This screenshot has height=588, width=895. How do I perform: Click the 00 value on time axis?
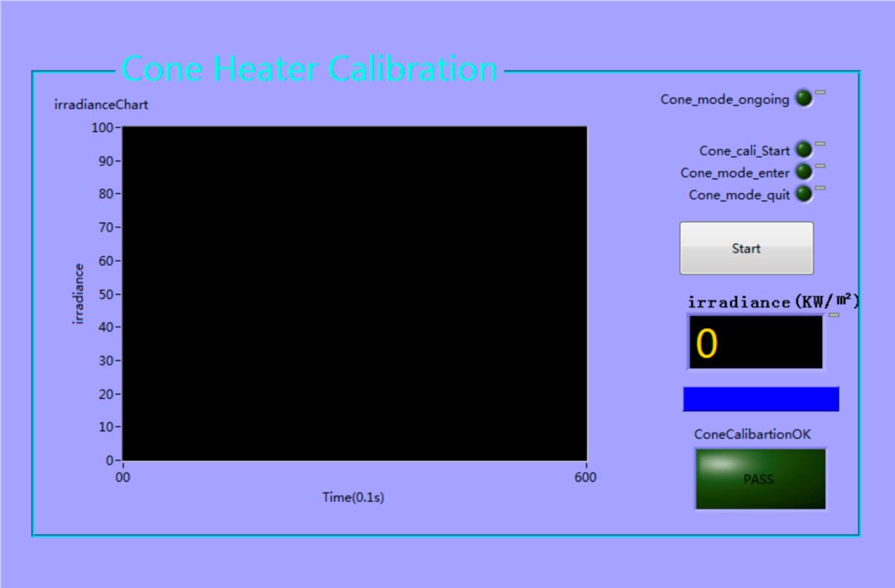122,477
